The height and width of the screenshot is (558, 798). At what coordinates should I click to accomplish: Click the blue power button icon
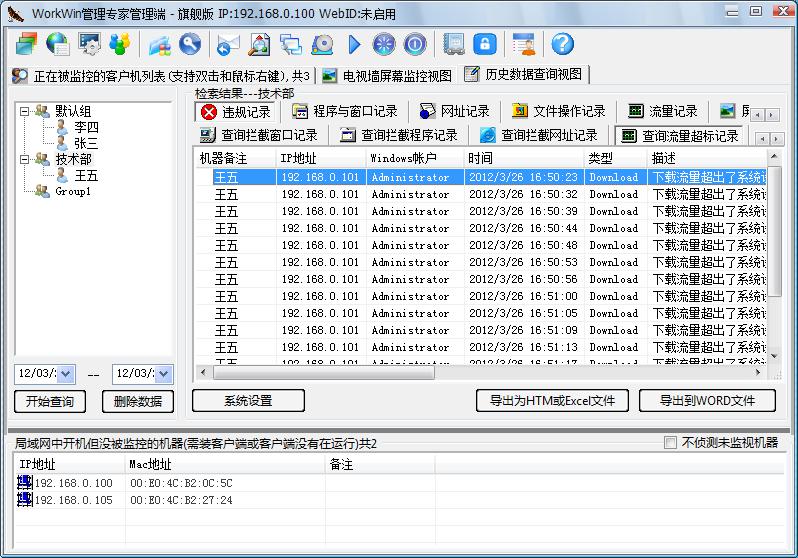[415, 44]
